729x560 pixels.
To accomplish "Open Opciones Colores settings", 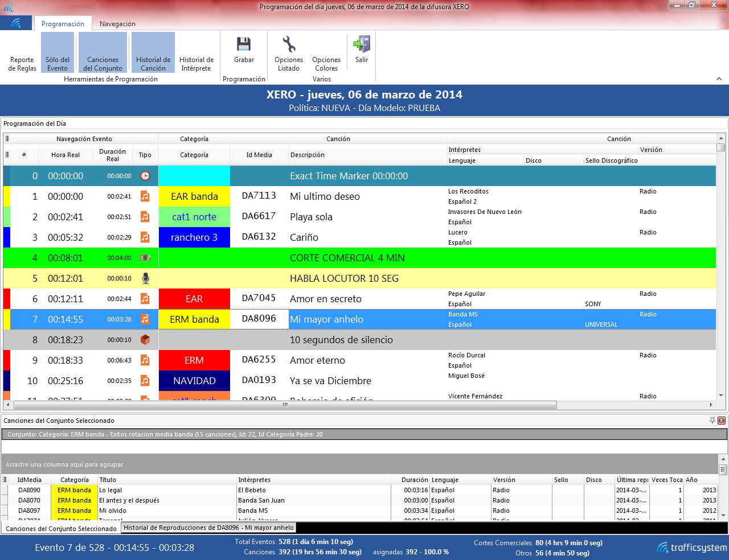I will click(326, 53).
